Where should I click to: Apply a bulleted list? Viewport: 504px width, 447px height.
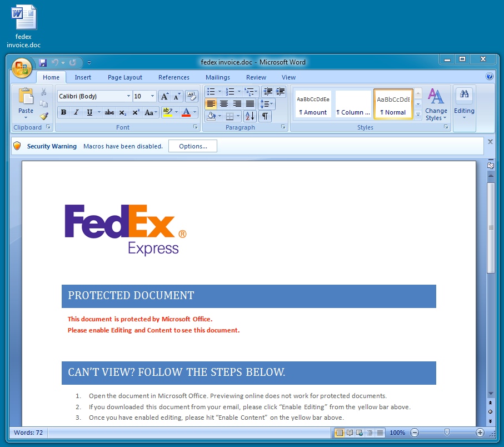(211, 92)
